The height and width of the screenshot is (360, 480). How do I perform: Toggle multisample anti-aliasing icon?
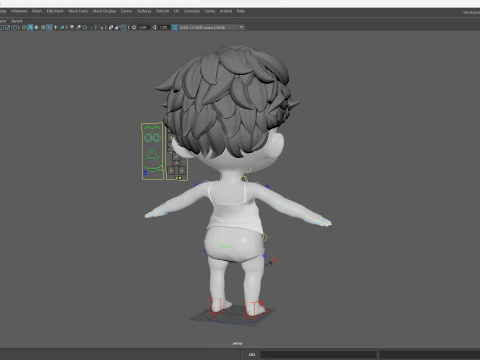[x=85, y=27]
